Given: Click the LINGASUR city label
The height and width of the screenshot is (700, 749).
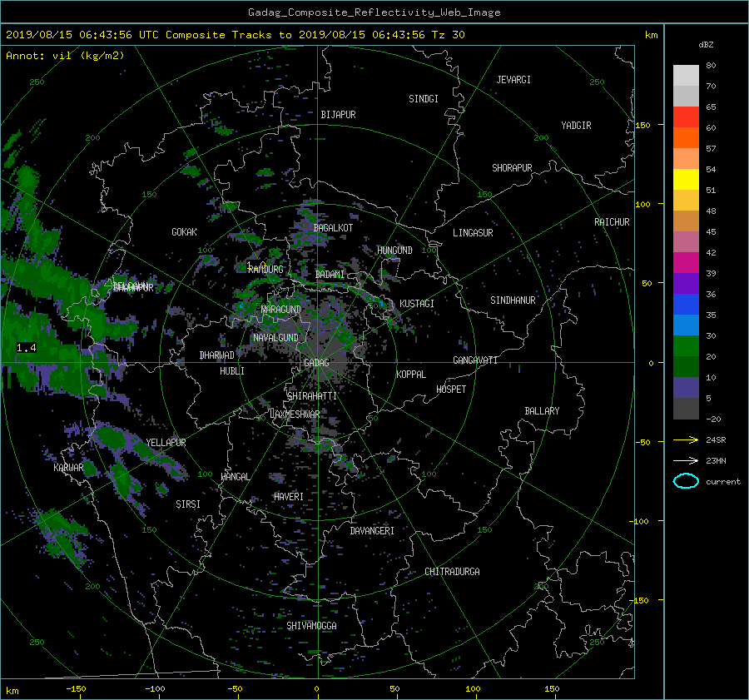Looking at the screenshot, I should (473, 233).
